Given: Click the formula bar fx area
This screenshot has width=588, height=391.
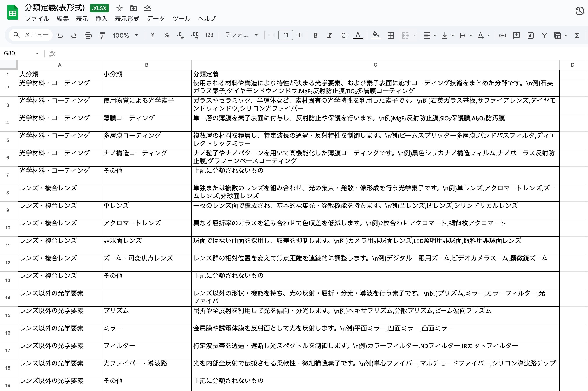Looking at the screenshot, I should point(317,53).
